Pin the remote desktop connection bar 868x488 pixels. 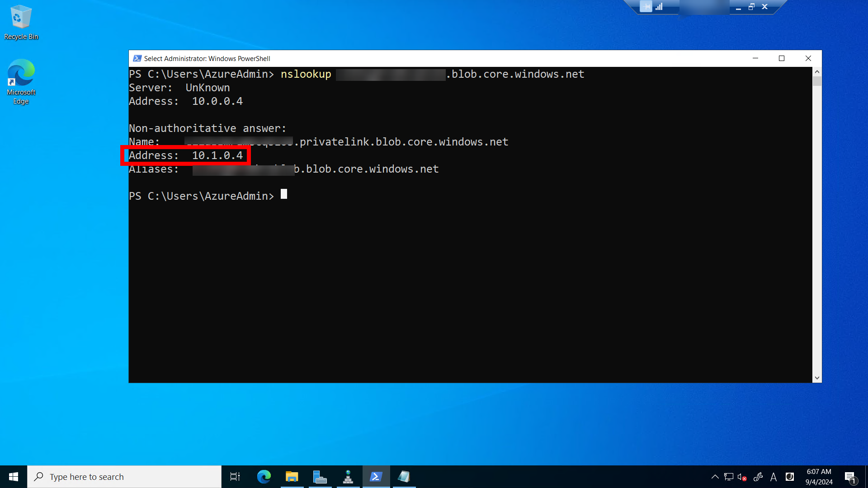click(x=646, y=6)
